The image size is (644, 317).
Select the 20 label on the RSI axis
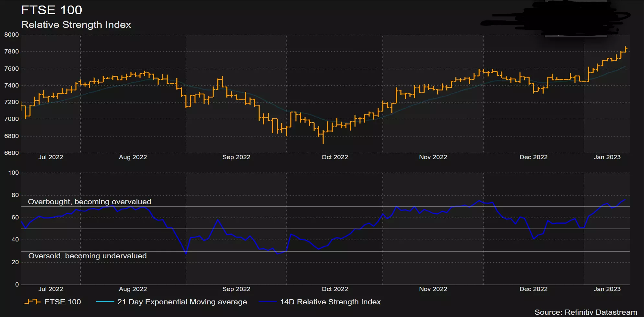15,262
